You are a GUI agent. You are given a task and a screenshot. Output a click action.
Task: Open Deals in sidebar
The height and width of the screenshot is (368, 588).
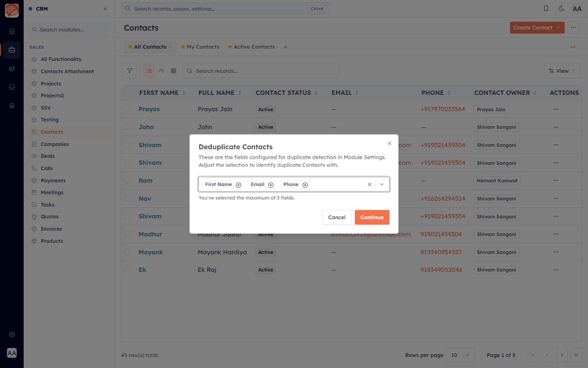point(48,156)
